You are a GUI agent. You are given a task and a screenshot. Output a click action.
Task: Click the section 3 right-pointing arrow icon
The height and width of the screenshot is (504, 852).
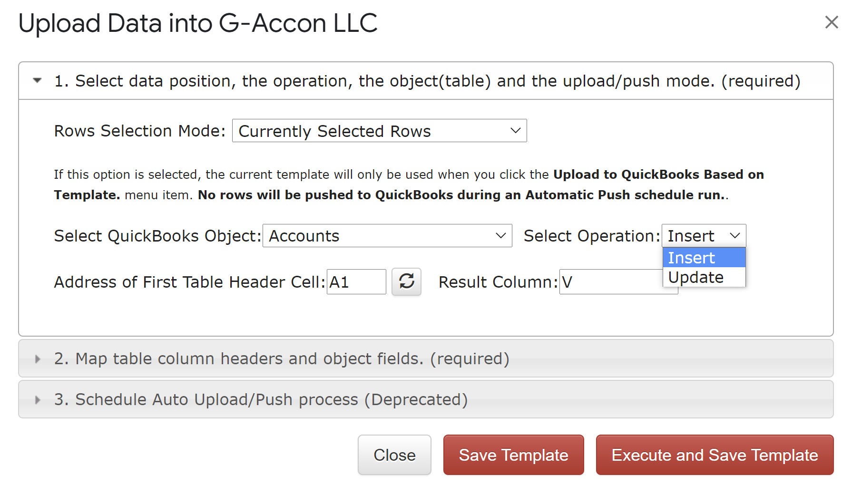[38, 400]
